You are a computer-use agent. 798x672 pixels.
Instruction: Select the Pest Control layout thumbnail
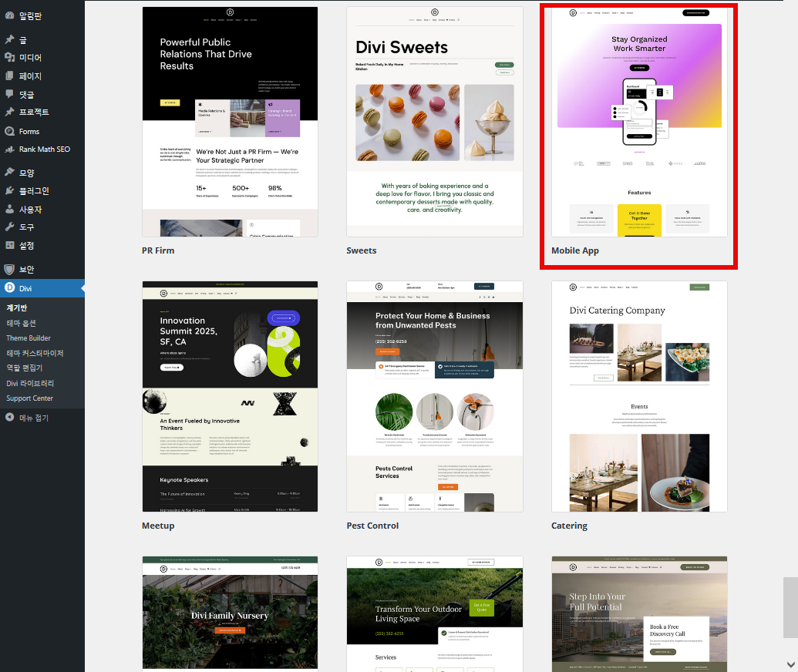coord(435,396)
